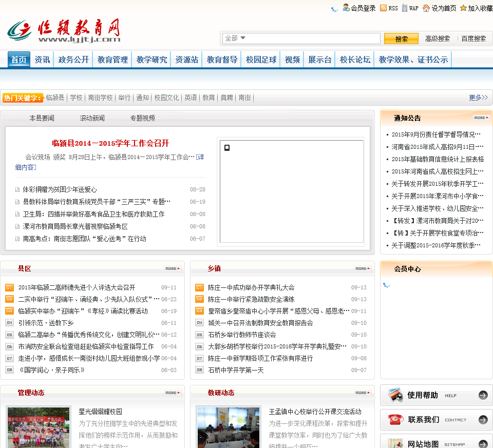Click the set-as-homepage house icon
This screenshot has height=448, width=493.
[426, 8]
